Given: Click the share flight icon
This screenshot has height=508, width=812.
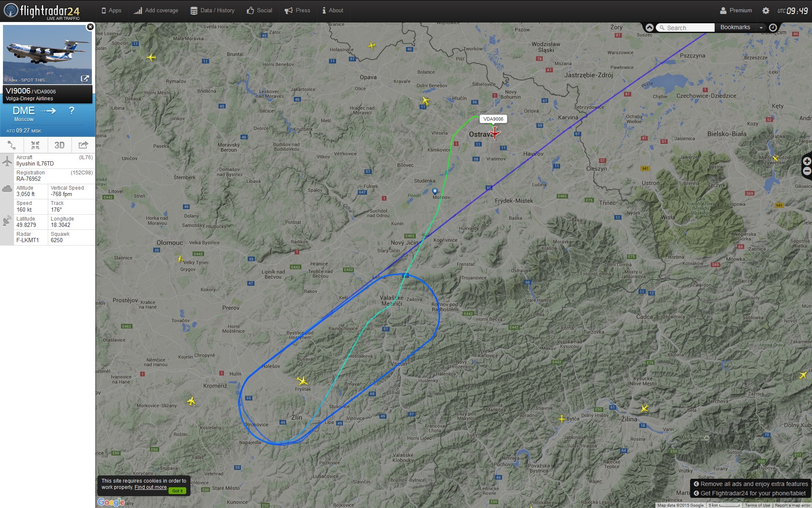Looking at the screenshot, I should tap(83, 145).
